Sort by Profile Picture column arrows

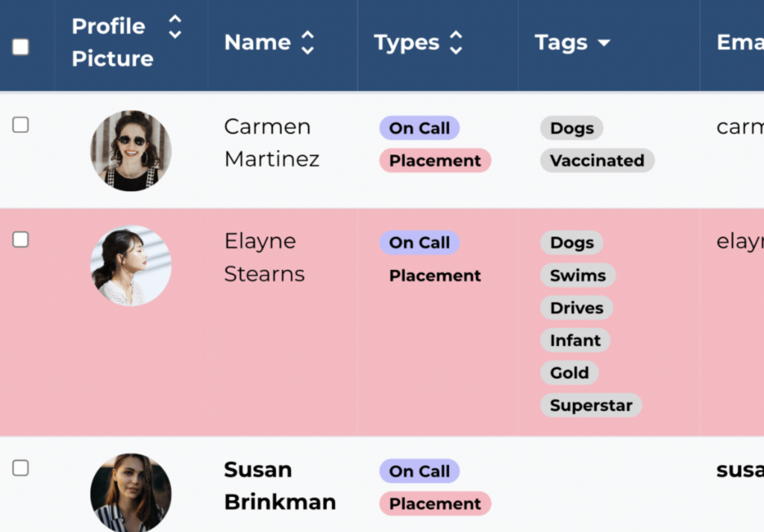(175, 27)
